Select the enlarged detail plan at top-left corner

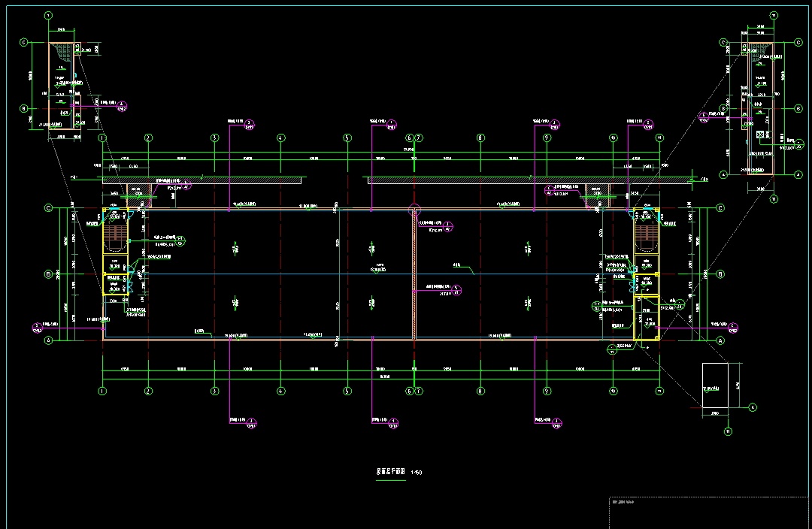(65, 86)
